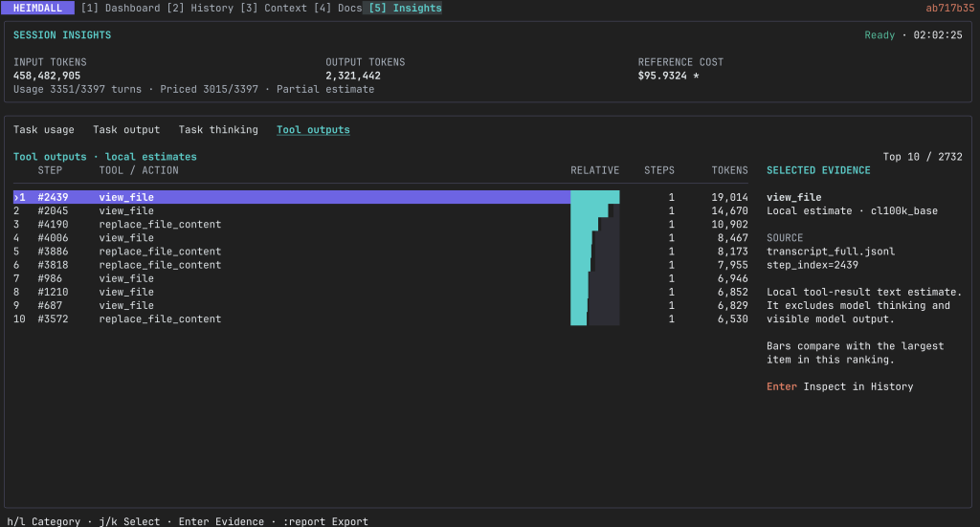Click Local estimate · cl100k_base text
980x527 pixels.
tap(853, 211)
